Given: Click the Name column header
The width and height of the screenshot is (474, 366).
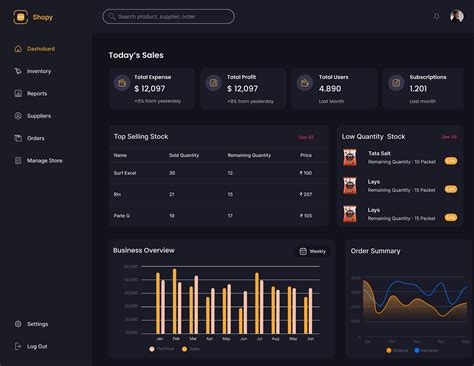Looking at the screenshot, I should pos(120,155).
